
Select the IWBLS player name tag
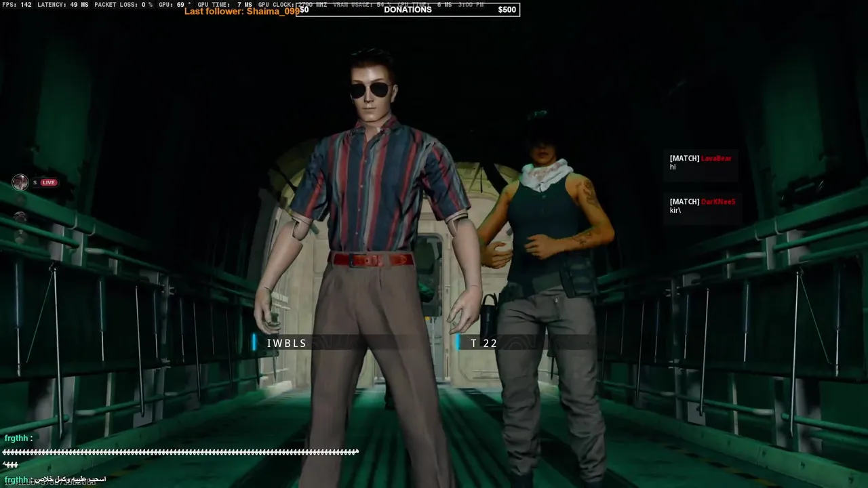(287, 343)
